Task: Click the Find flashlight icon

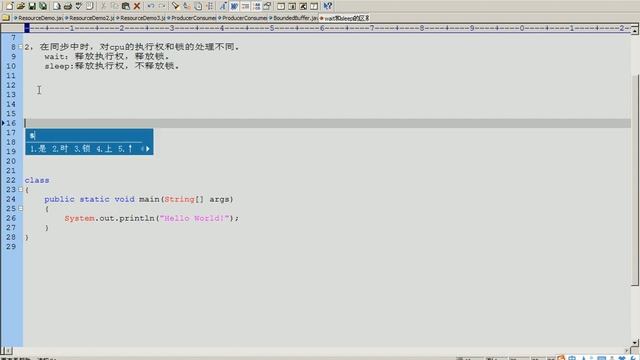Action: [176, 6]
